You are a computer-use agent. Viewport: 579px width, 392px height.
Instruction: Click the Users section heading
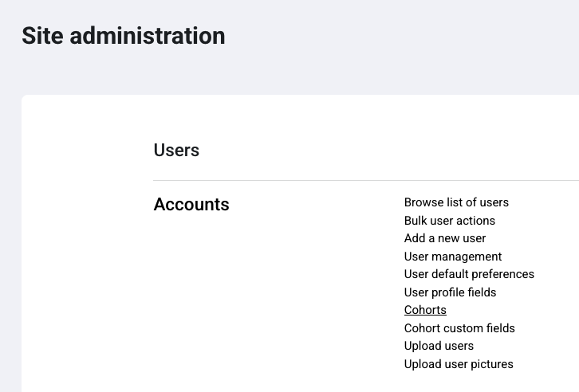tap(176, 151)
